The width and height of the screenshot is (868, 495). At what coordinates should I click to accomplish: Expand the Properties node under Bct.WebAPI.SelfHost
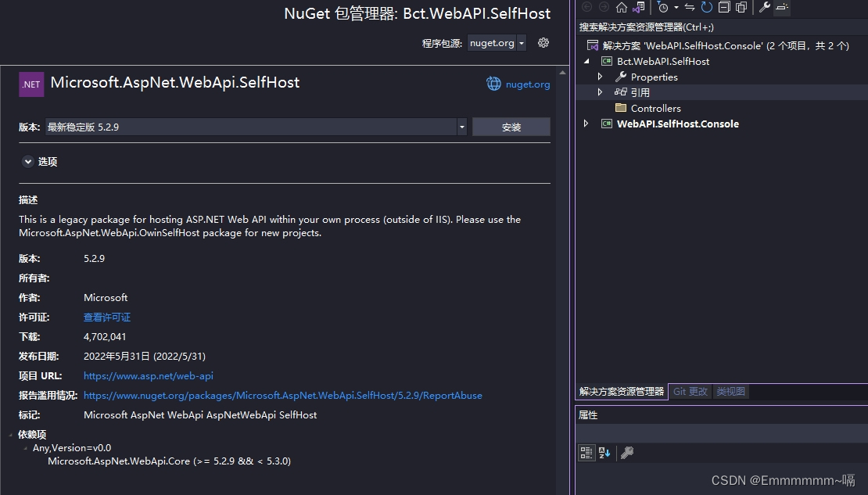click(601, 77)
